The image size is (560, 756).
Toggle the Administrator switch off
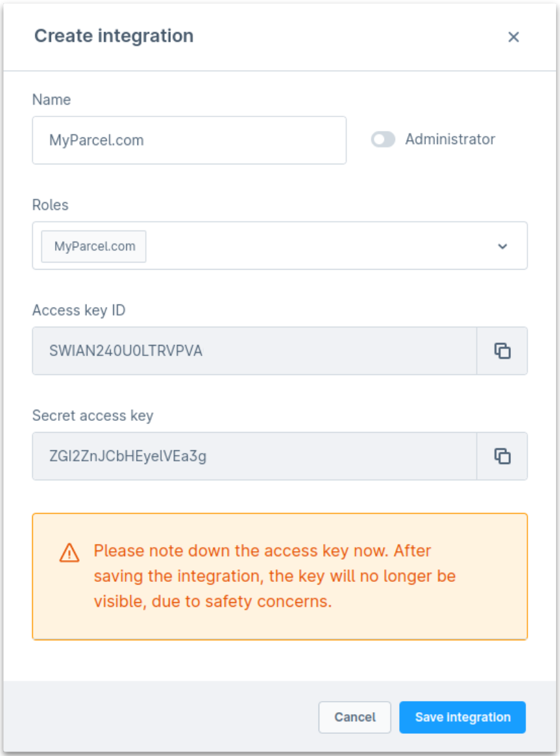[383, 139]
